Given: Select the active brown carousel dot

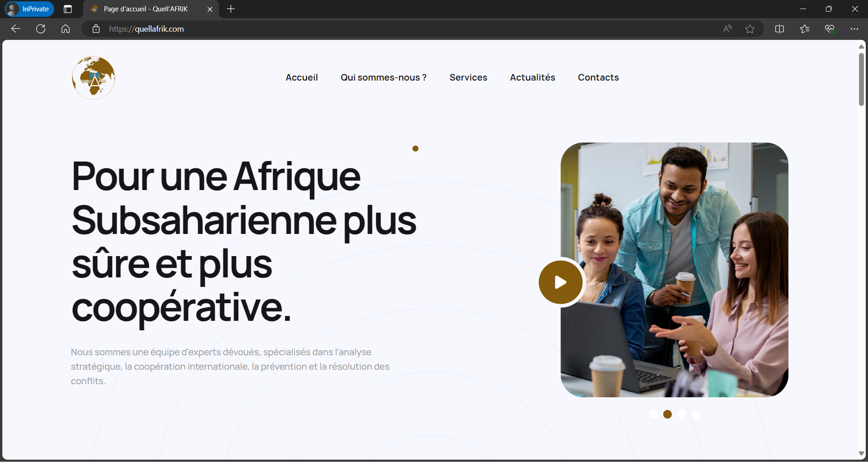Looking at the screenshot, I should 667,414.
